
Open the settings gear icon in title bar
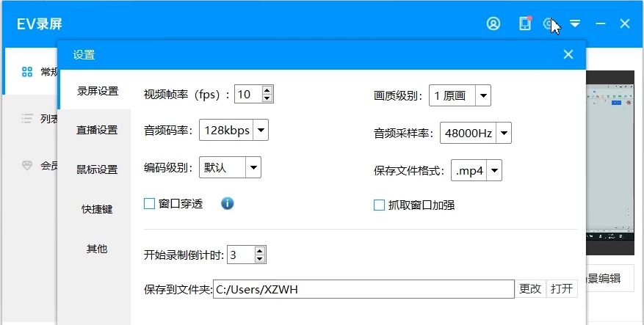tap(549, 23)
